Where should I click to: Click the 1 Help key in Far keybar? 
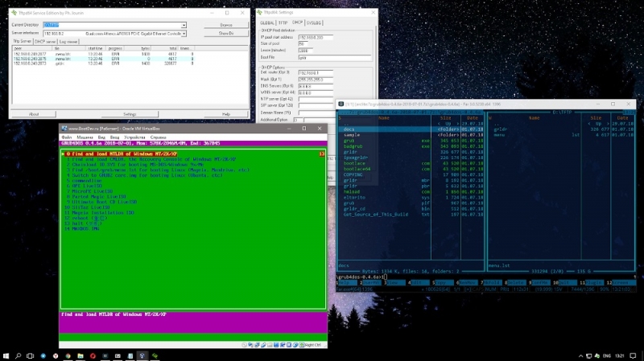pyautogui.click(x=345, y=283)
